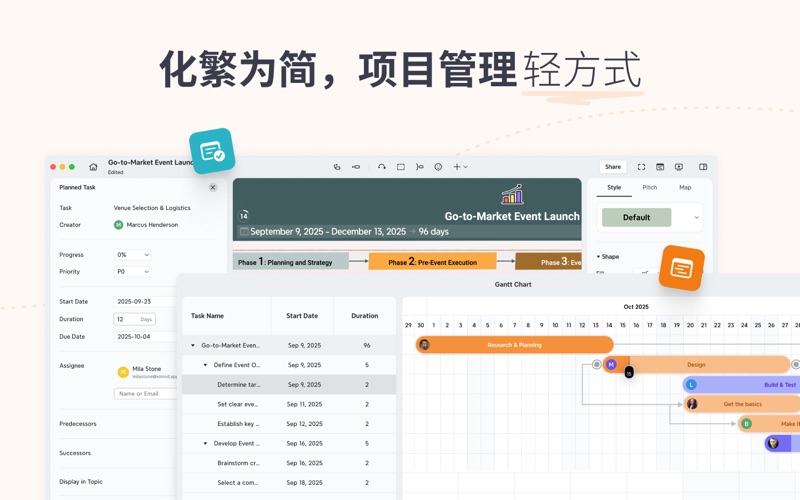Click the Duration input with 12

134,319
